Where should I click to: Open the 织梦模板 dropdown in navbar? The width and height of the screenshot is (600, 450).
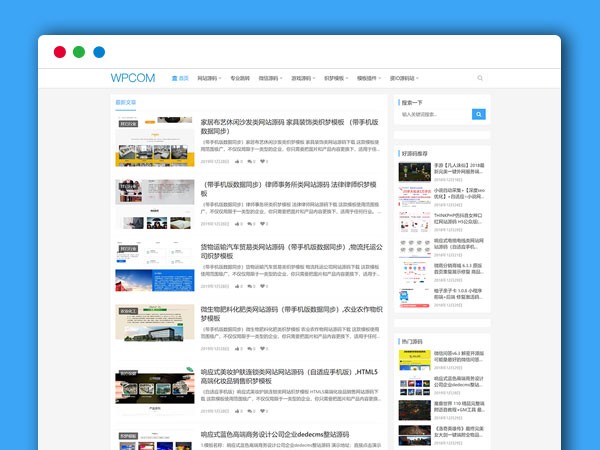[335, 78]
